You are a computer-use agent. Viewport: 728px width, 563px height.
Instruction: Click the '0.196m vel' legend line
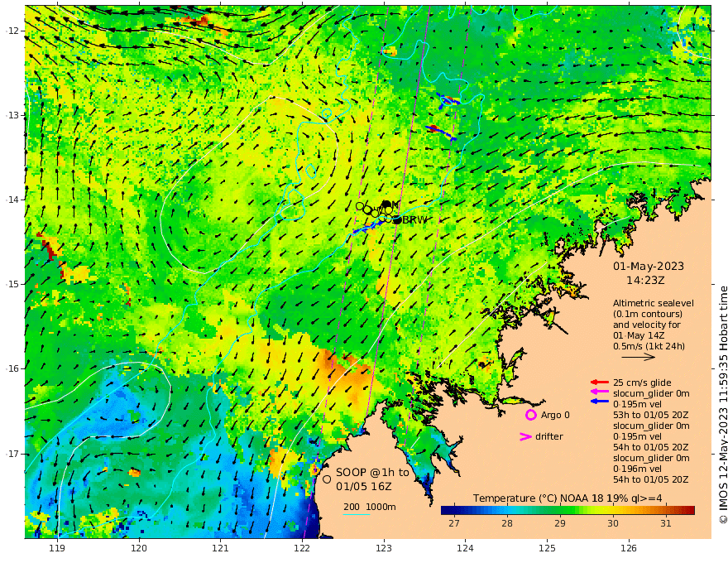[x=637, y=469]
